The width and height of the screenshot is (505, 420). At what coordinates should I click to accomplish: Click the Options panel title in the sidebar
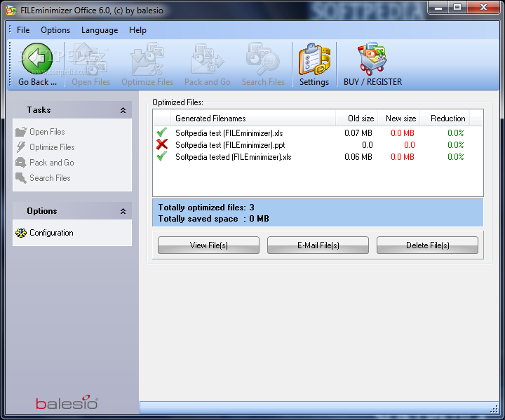click(x=42, y=211)
